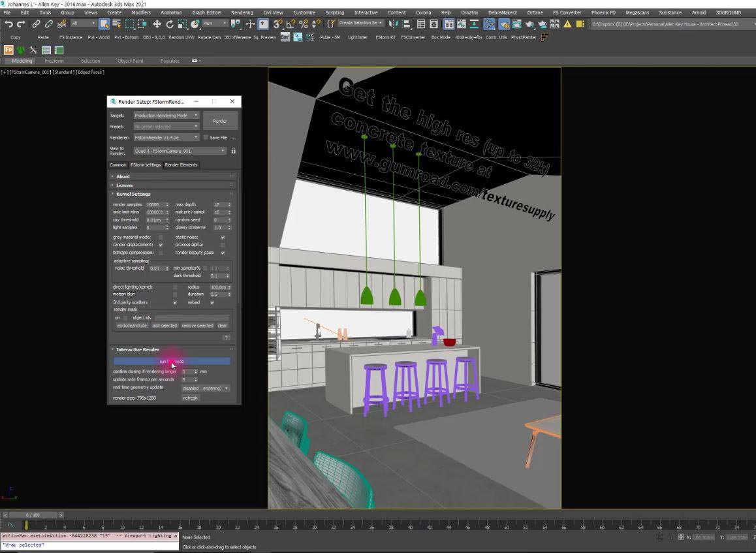Click the lock icon beside View to Render
Viewport: 756px width, 553px height.
pyautogui.click(x=233, y=151)
